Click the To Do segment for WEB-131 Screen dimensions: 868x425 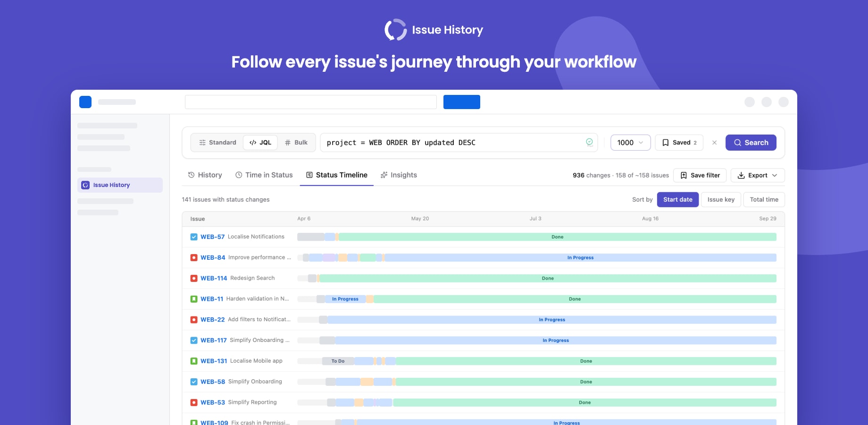338,361
